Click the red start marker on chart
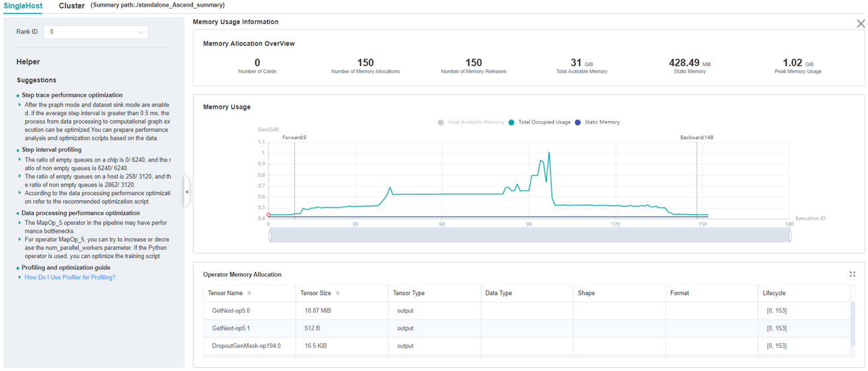This screenshot has height=371, width=868. (x=269, y=215)
